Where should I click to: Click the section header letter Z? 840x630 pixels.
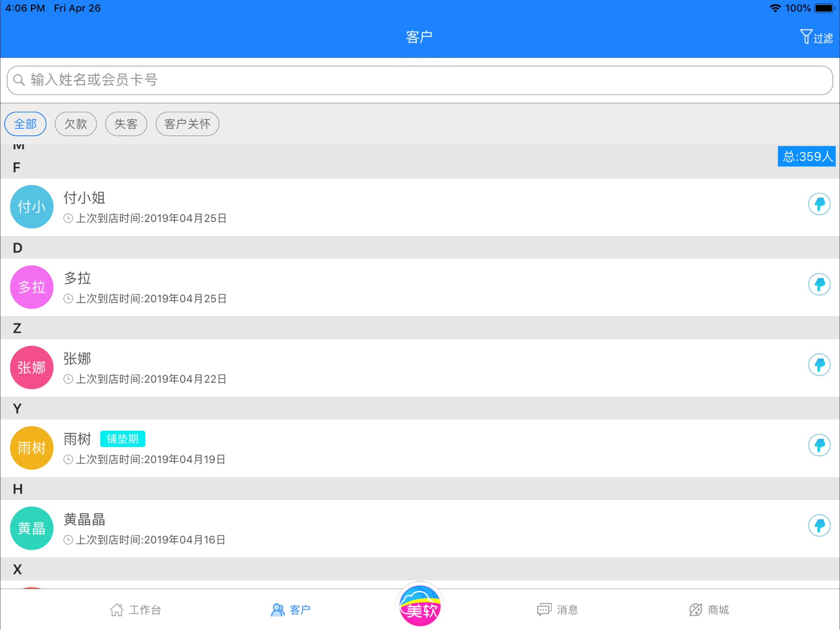tap(17, 328)
